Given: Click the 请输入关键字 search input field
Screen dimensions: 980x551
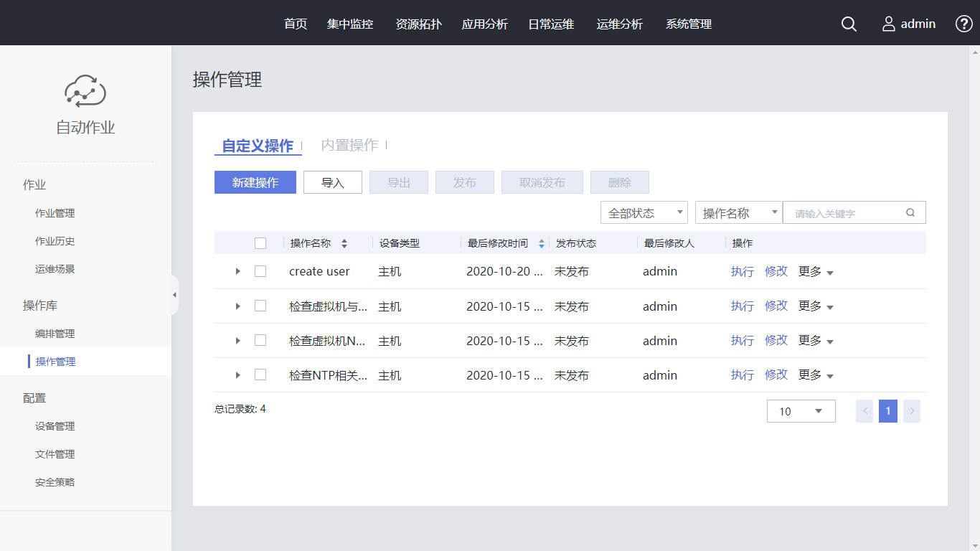Looking at the screenshot, I should click(x=845, y=213).
